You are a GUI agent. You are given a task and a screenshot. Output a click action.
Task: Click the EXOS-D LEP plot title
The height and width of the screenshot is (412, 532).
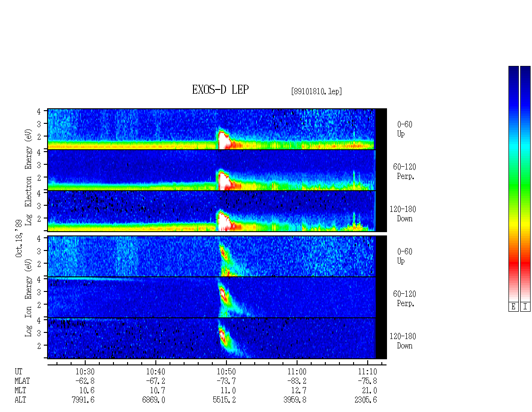pos(220,89)
